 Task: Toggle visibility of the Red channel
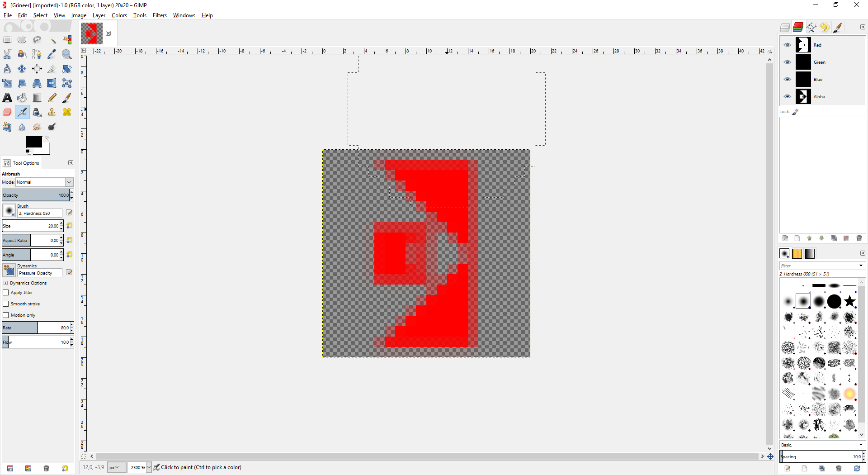pos(787,45)
